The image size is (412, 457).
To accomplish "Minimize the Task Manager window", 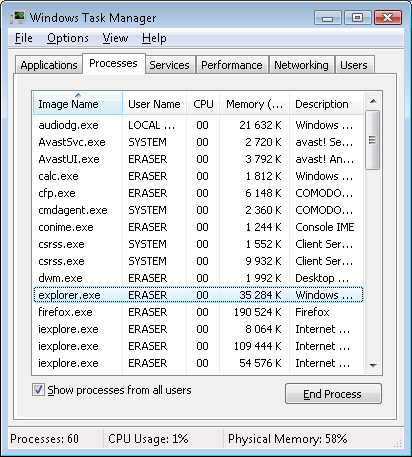I will pos(328,18).
